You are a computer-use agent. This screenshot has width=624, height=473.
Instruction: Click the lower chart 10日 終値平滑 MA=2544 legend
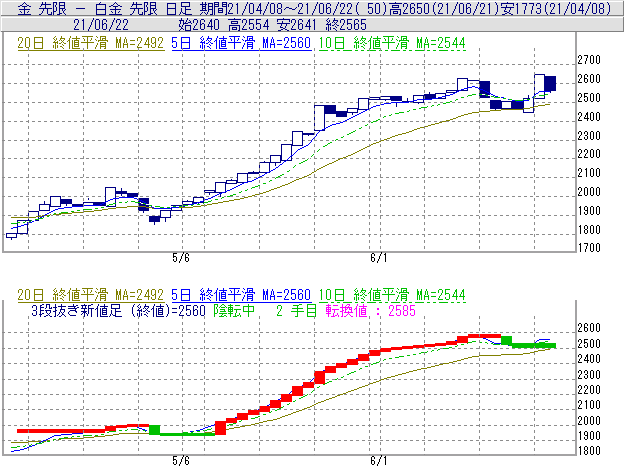click(x=392, y=295)
